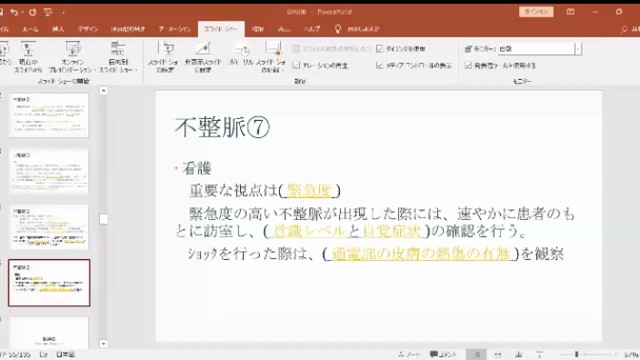640x360 pixels.
Task: Toggle the Play Narrations checkbox
Action: [x=296, y=65]
